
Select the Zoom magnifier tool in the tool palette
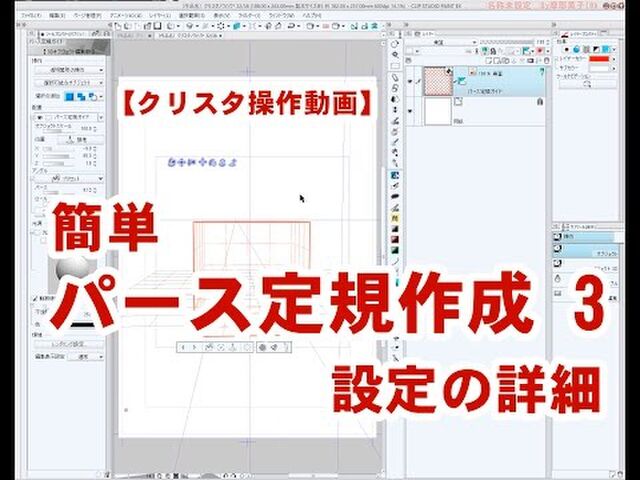395,55
